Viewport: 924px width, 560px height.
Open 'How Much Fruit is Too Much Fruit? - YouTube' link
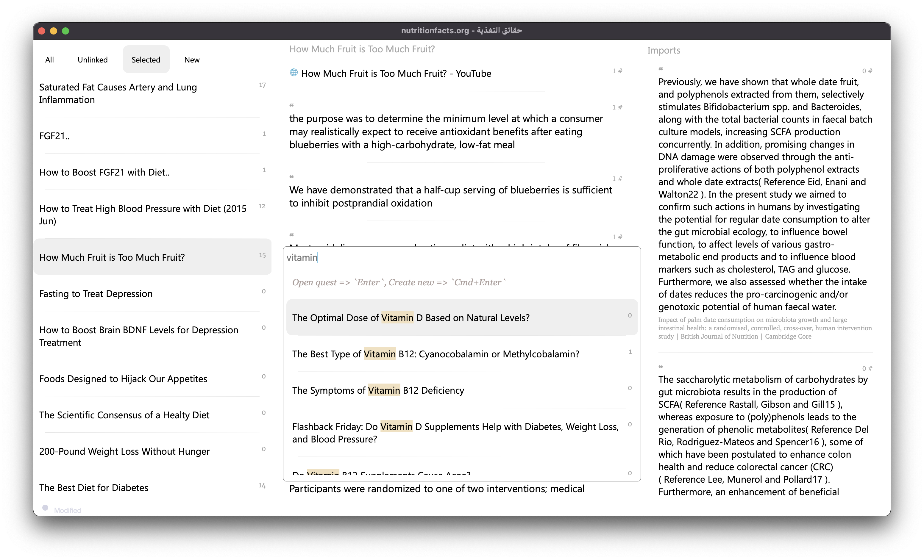pos(396,73)
